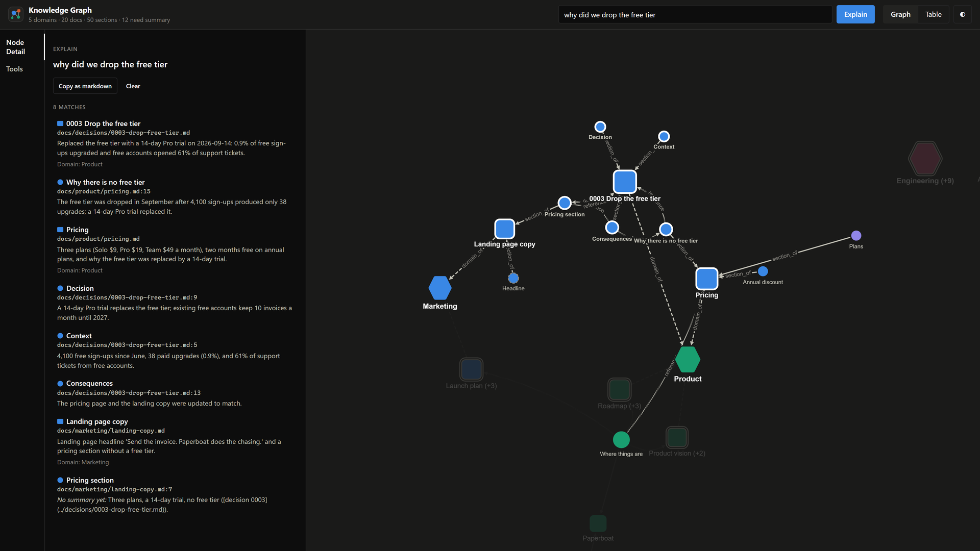Select the purple Plans node
The height and width of the screenshot is (551, 980).
[x=856, y=235]
